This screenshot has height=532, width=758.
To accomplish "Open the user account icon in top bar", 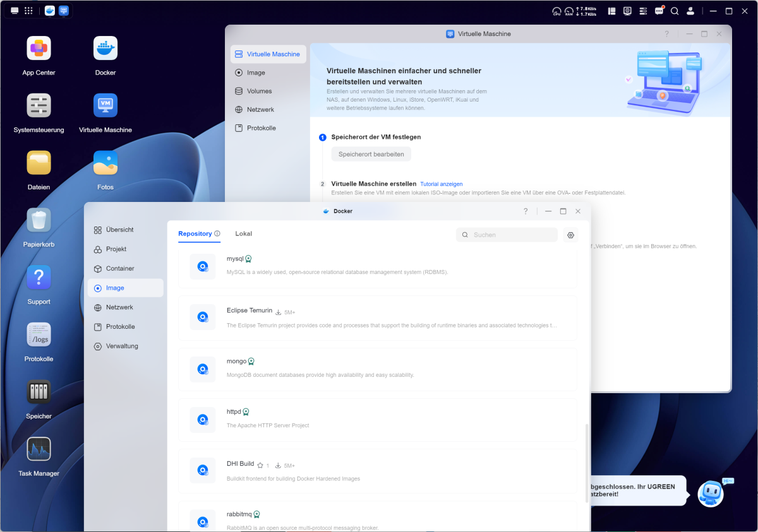I will click(x=690, y=11).
